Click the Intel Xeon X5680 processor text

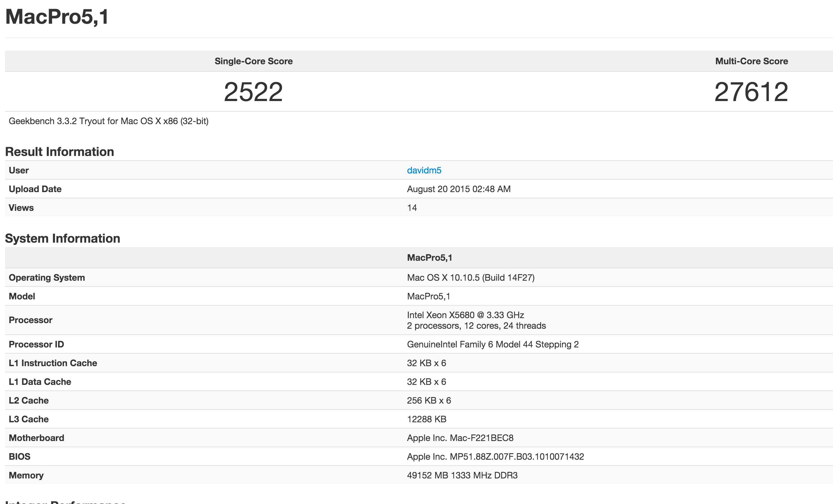[465, 315]
